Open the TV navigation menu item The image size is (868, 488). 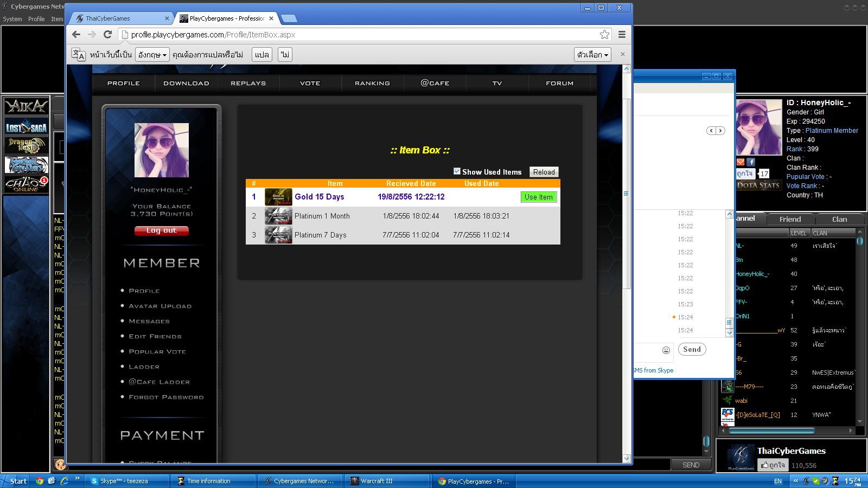[x=497, y=84]
